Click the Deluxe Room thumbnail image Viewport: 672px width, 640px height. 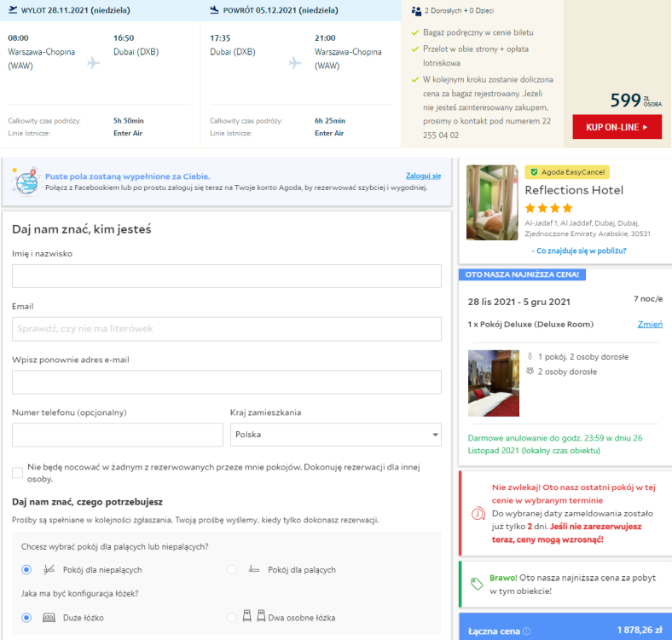(x=493, y=383)
